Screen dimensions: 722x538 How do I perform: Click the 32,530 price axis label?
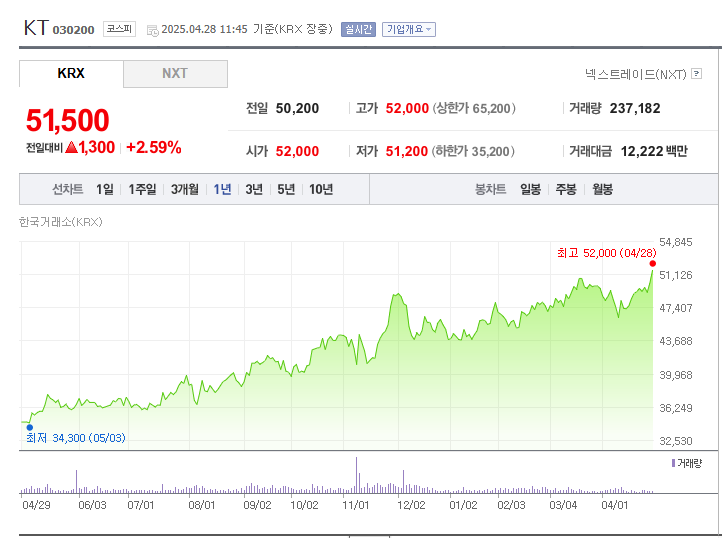[x=675, y=441]
